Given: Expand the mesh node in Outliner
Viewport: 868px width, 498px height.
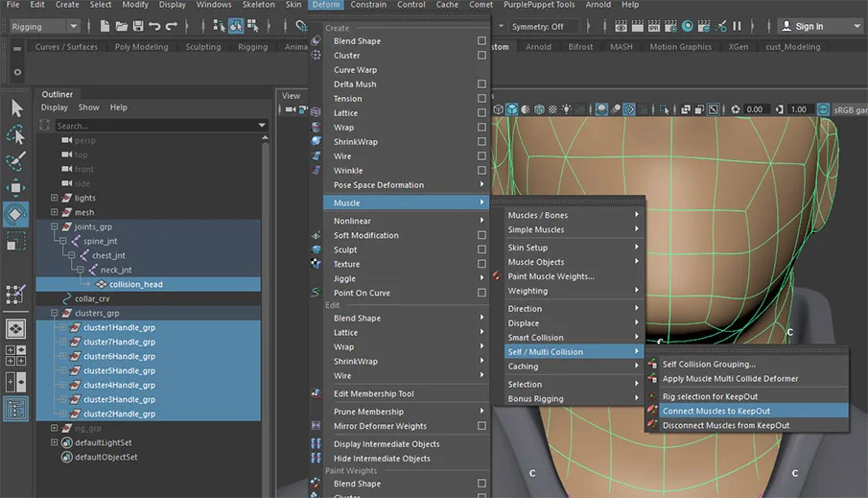Looking at the screenshot, I should tap(55, 212).
